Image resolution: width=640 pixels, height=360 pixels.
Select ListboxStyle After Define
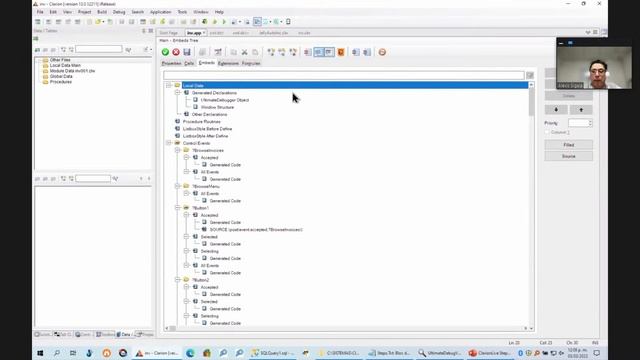click(205, 136)
